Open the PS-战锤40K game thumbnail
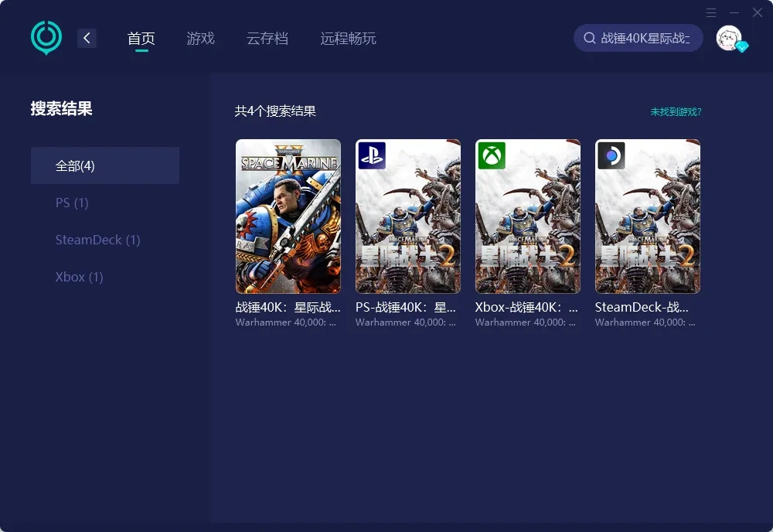Image resolution: width=773 pixels, height=532 pixels. 407,217
